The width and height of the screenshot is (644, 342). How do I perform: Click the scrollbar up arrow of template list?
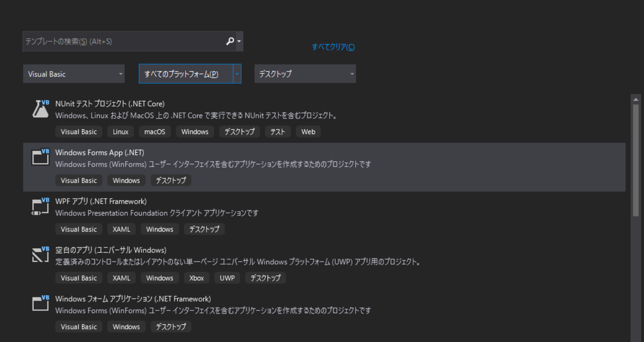pos(636,99)
